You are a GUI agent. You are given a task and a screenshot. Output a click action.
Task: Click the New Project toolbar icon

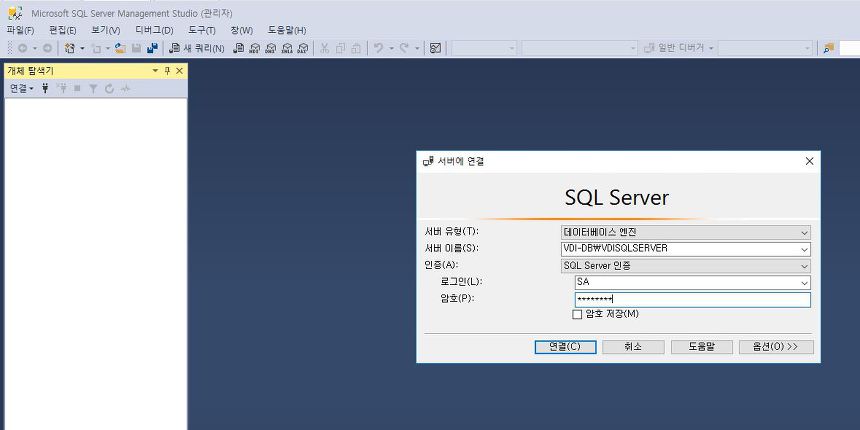click(x=70, y=48)
